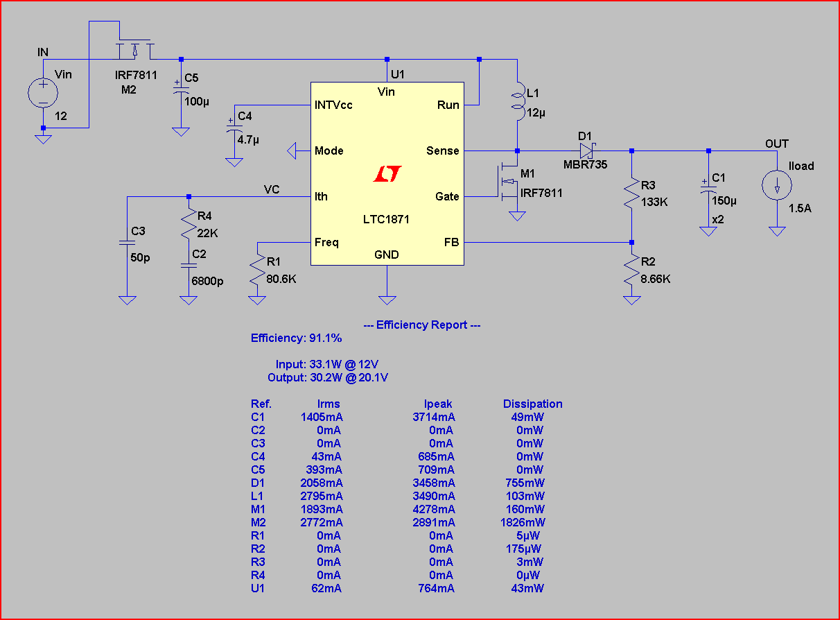Click the C5 input capacitor symbol

tap(181, 88)
